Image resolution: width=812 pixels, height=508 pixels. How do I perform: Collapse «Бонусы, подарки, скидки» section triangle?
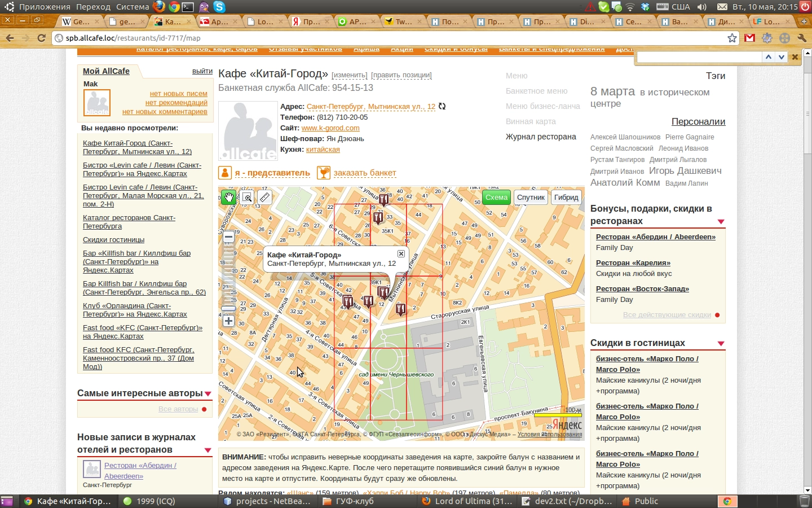[x=721, y=222]
